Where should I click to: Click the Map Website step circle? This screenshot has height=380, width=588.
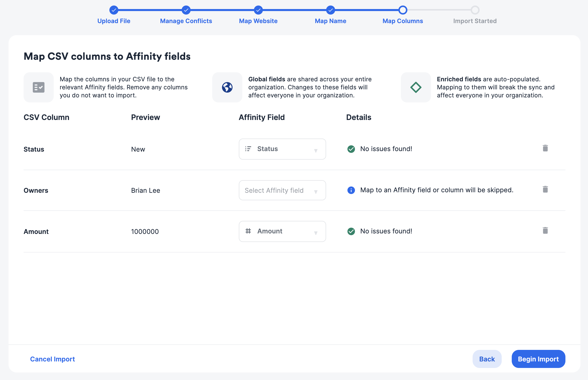pyautogui.click(x=258, y=10)
